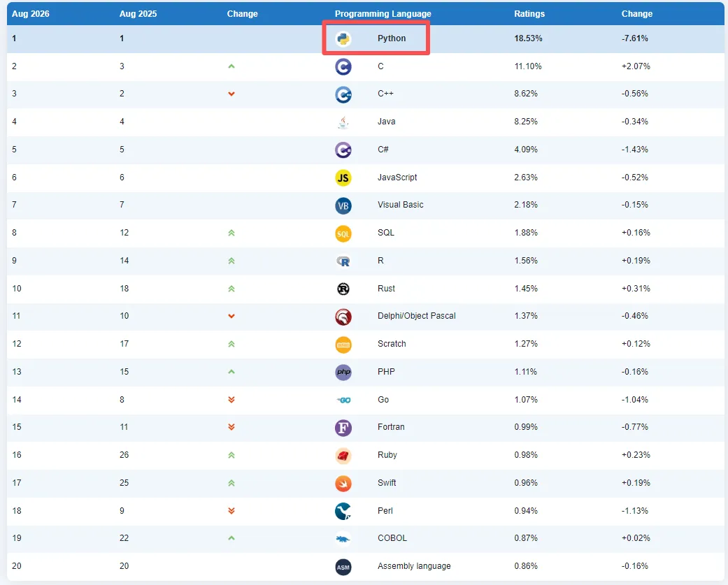The image size is (728, 585).
Task: Click the yellow JavaScript JS icon
Action: tap(343, 178)
